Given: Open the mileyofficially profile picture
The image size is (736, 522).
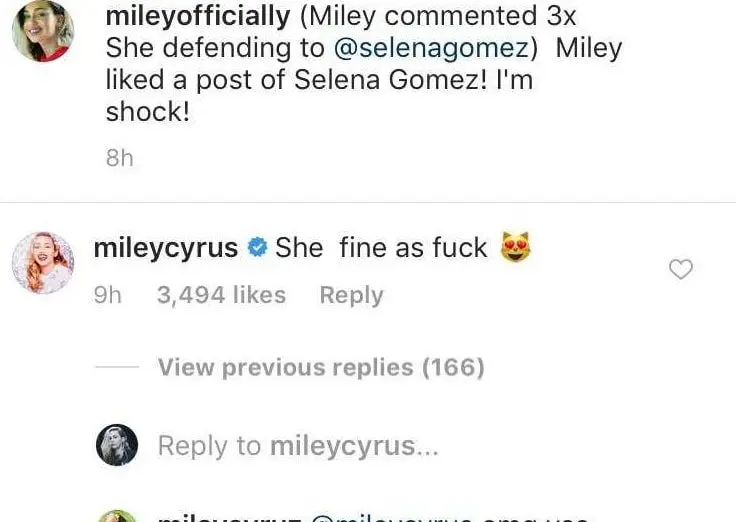Looking at the screenshot, I should pyautogui.click(x=42, y=33).
